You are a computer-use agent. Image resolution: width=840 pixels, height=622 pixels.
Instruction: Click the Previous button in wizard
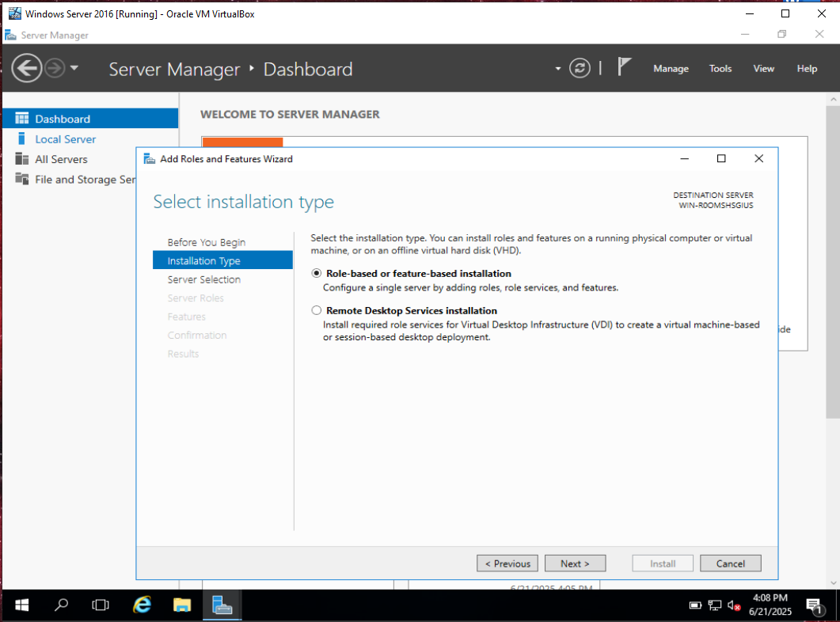[x=507, y=563]
